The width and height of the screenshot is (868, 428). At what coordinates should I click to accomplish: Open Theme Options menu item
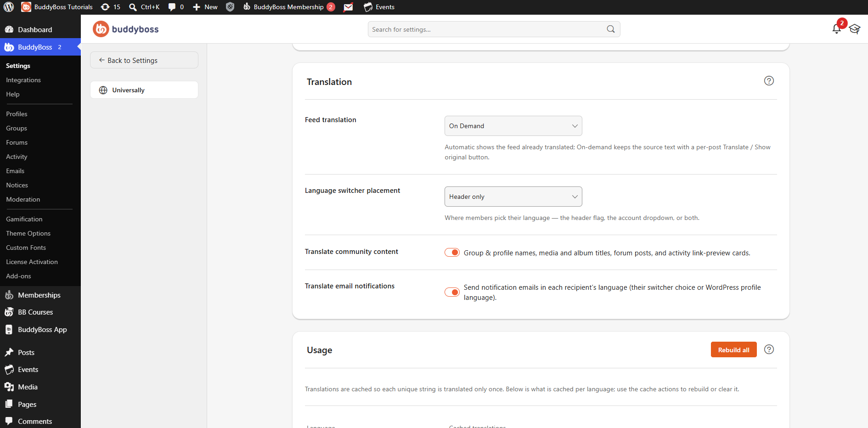point(28,233)
